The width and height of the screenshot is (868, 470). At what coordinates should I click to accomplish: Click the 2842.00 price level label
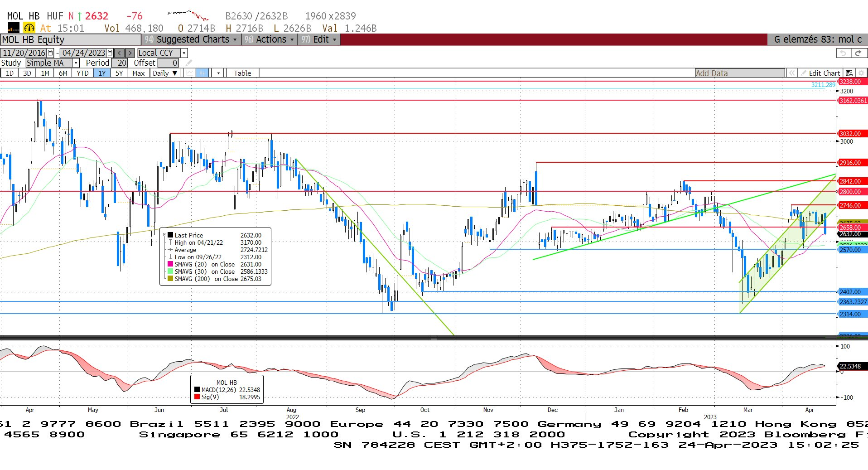[x=852, y=181]
